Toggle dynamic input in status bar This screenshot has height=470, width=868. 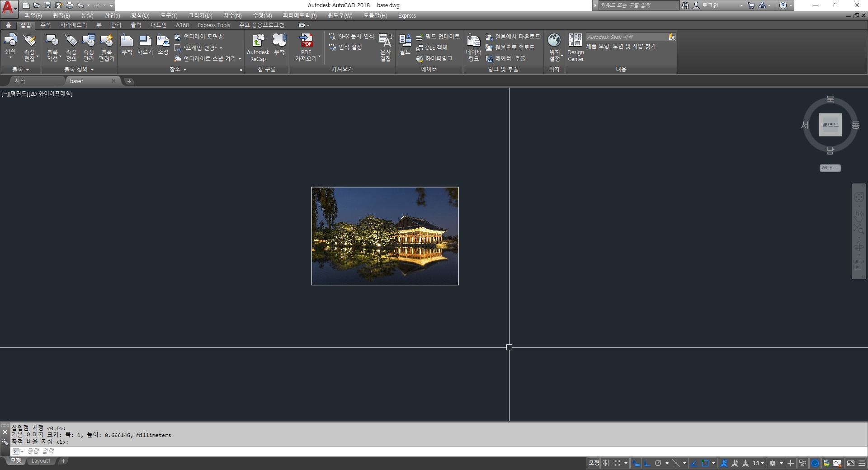636,463
